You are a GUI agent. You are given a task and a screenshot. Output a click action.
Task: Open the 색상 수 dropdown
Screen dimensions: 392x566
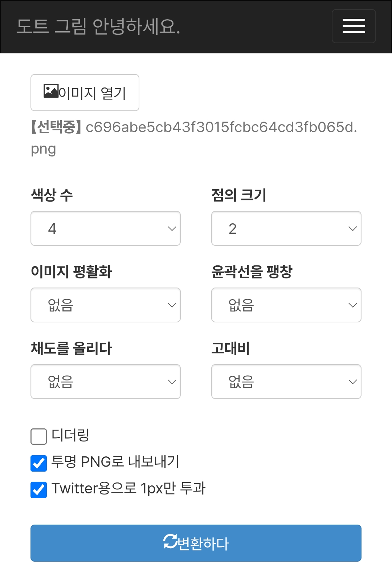106,228
